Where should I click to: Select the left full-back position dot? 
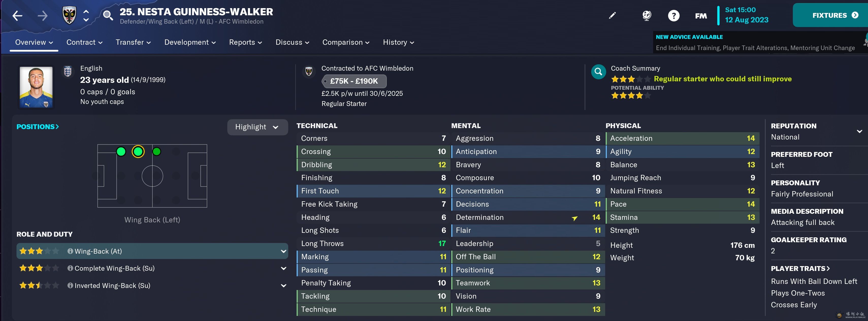(121, 152)
